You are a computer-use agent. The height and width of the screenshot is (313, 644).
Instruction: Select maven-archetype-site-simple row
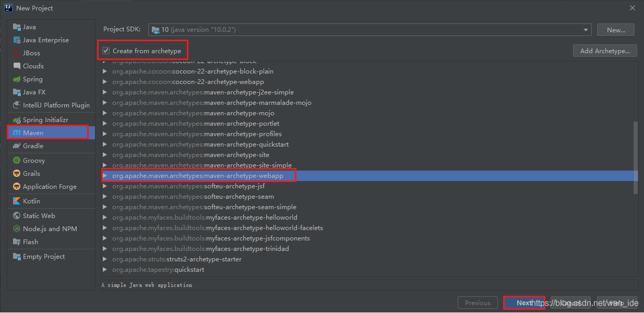[x=369, y=165]
